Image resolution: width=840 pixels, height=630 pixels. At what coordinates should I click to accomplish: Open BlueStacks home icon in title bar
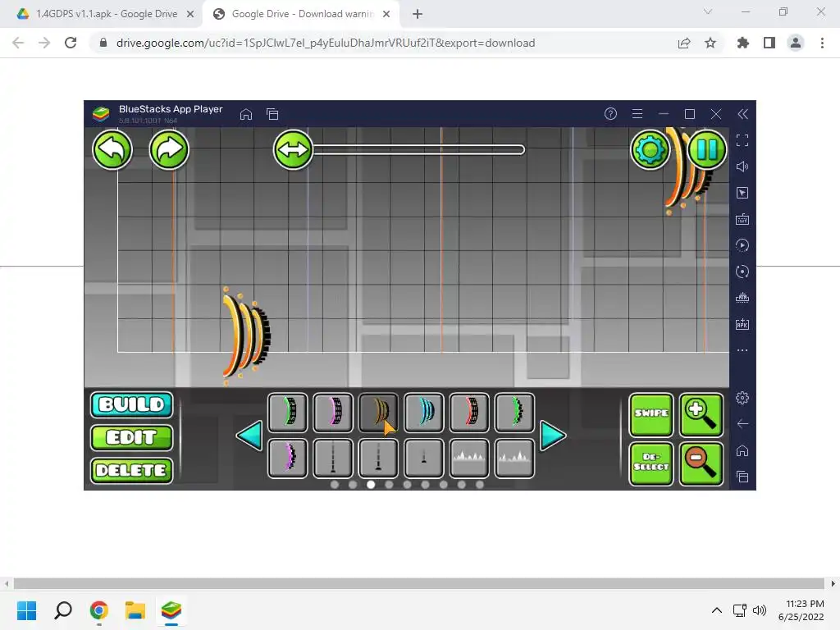[x=246, y=114]
